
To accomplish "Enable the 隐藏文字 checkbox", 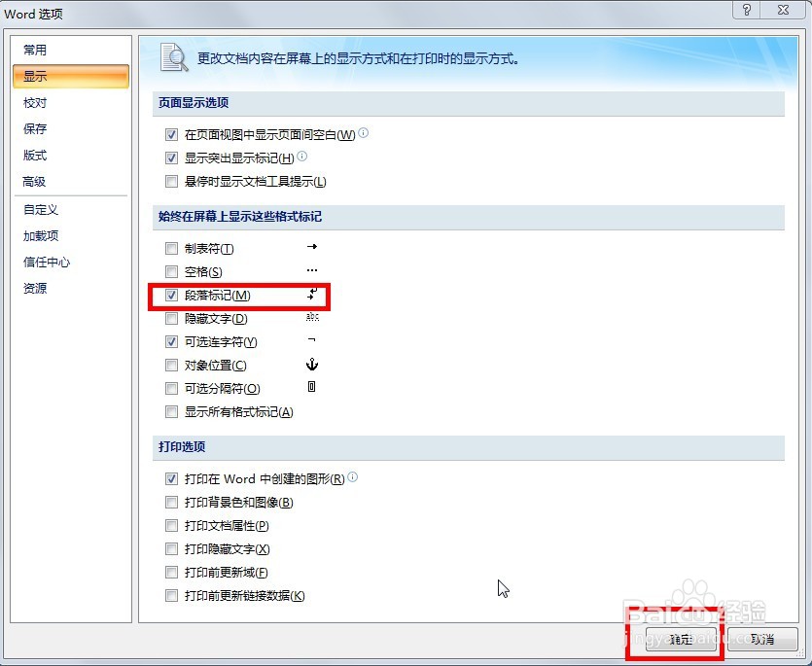I will (x=171, y=319).
